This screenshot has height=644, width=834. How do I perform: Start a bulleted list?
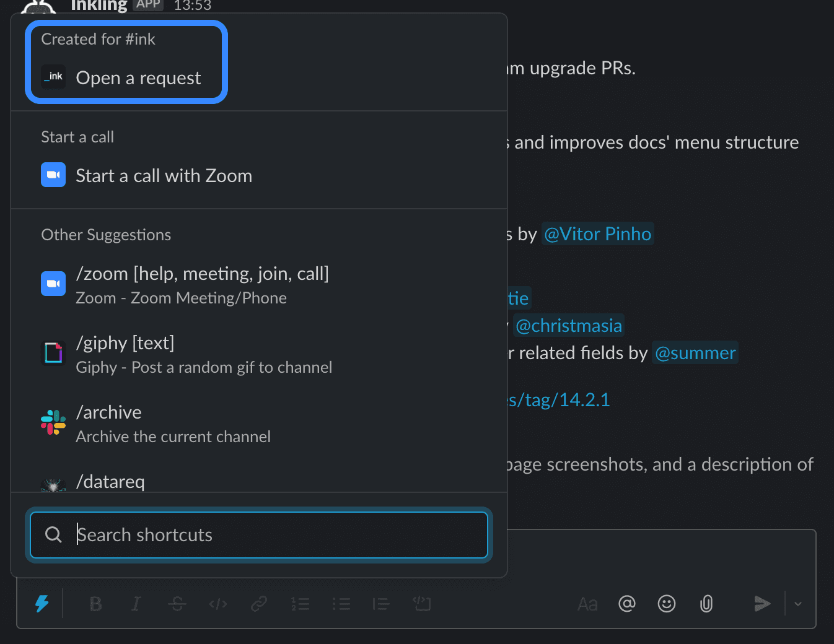(341, 604)
